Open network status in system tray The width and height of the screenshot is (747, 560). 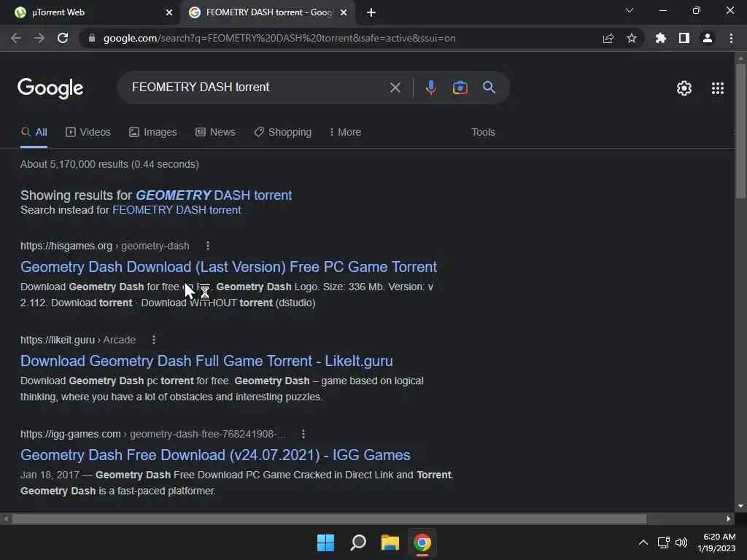click(664, 542)
